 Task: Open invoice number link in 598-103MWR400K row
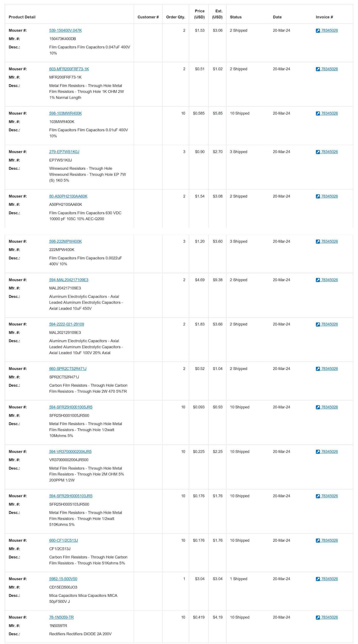(x=329, y=113)
